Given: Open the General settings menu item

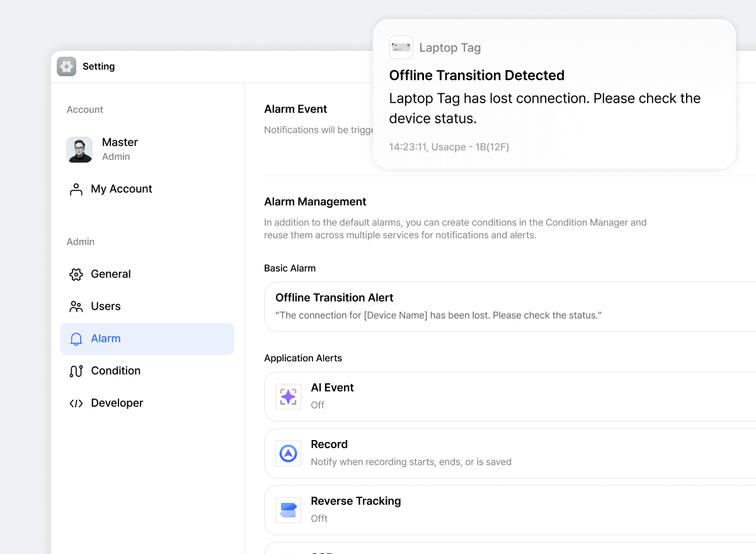Looking at the screenshot, I should pos(111,274).
